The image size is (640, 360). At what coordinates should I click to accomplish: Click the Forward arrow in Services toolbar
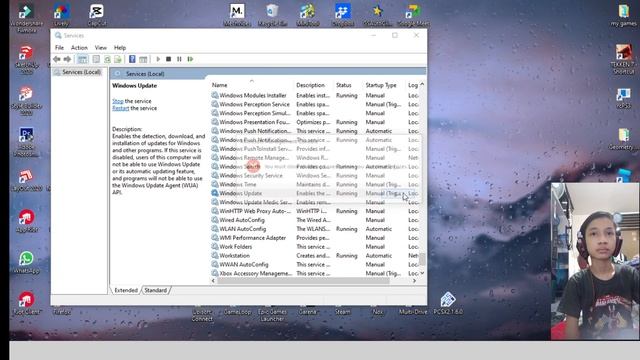coord(67,59)
